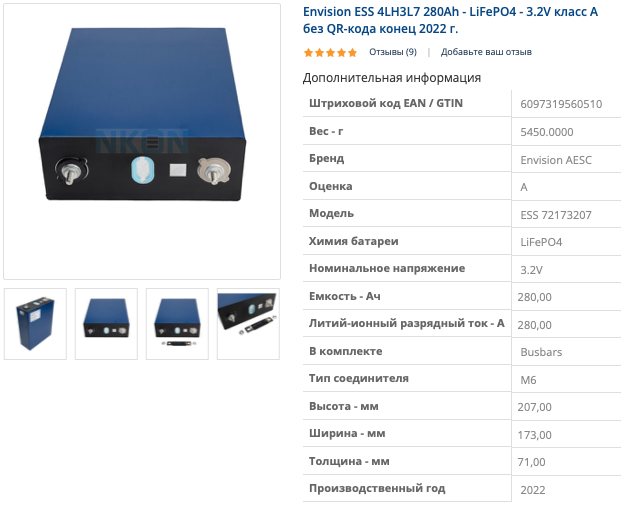The height and width of the screenshot is (517, 640).
Task: Click the Производственный год value 2022
Action: [x=533, y=490]
